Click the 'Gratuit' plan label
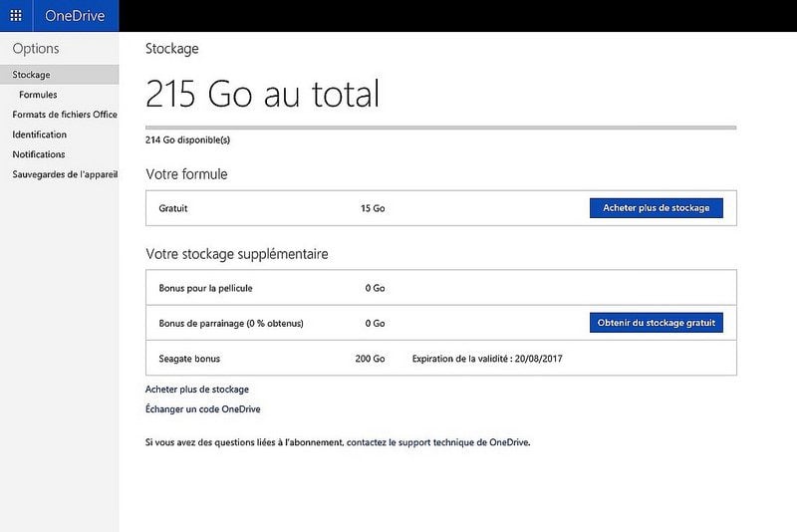Viewport: 797px width, 532px height. 173,208
